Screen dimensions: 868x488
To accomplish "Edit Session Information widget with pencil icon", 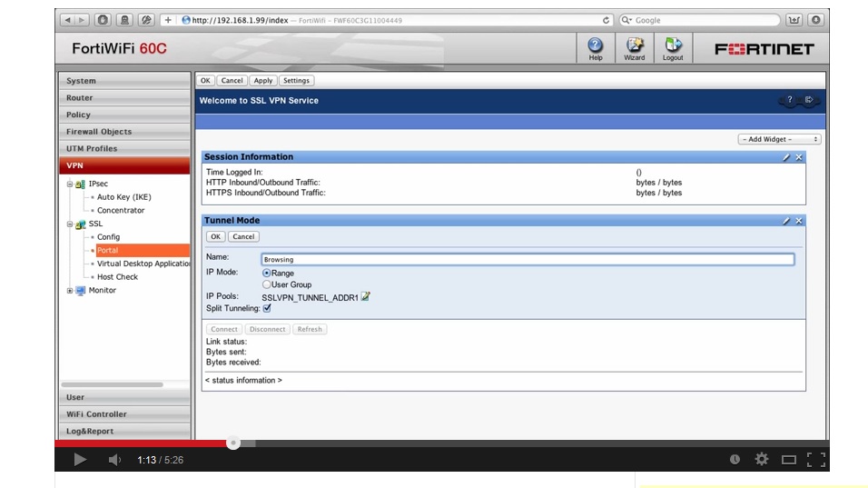I will pyautogui.click(x=785, y=157).
